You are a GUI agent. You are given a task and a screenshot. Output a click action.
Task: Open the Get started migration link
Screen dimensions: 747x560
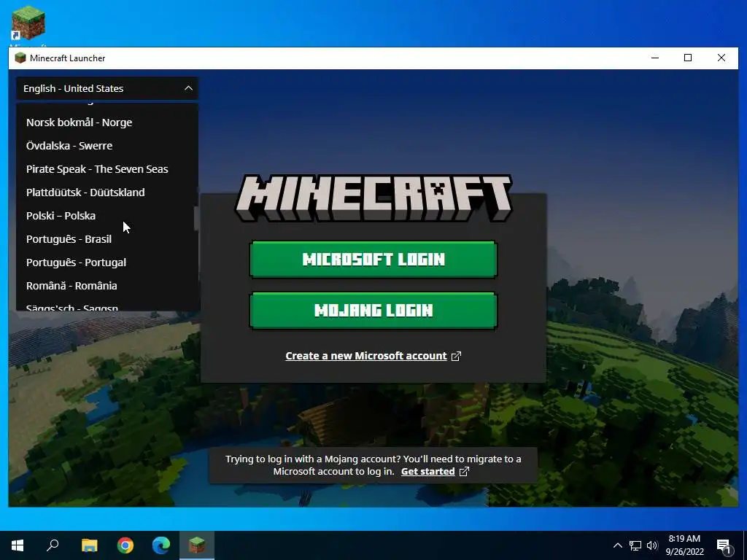click(427, 472)
